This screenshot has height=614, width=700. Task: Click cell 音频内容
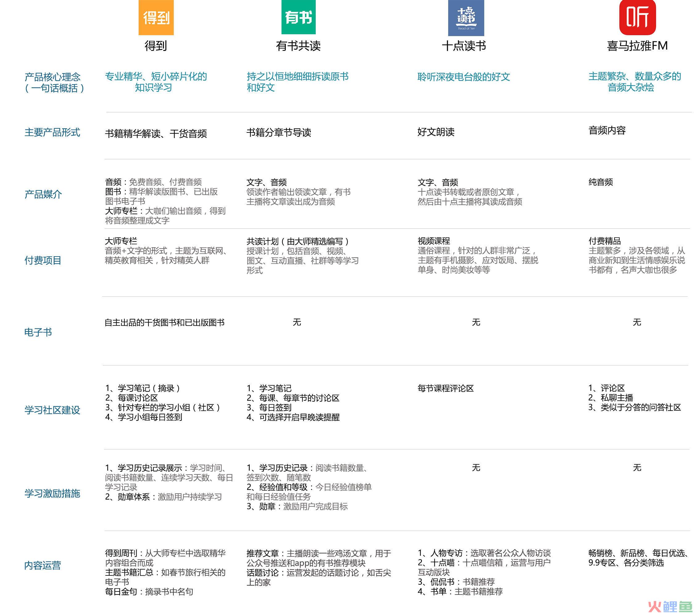607,130
